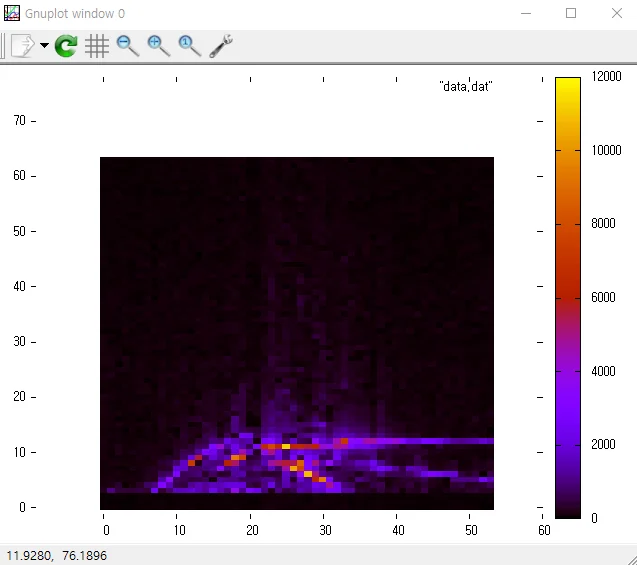This screenshot has height=565, width=637.
Task: Maximize the Gnuplot window
Action: pyautogui.click(x=571, y=13)
